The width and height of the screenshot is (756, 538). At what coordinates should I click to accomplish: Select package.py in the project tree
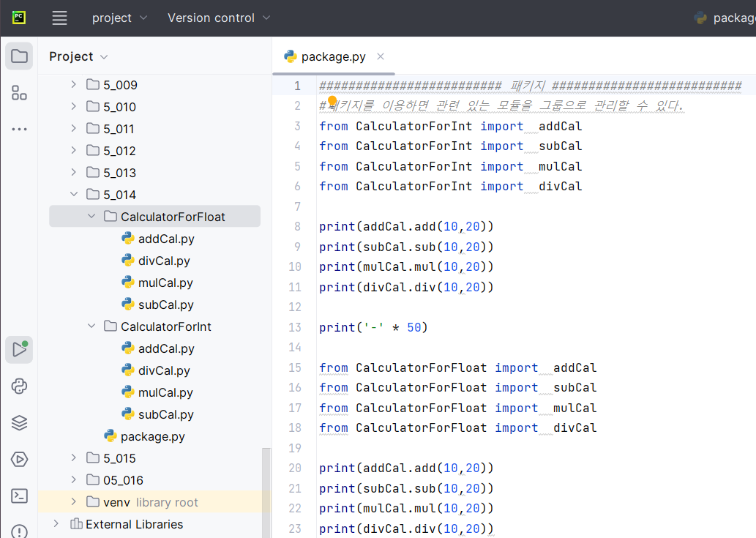pyautogui.click(x=152, y=436)
